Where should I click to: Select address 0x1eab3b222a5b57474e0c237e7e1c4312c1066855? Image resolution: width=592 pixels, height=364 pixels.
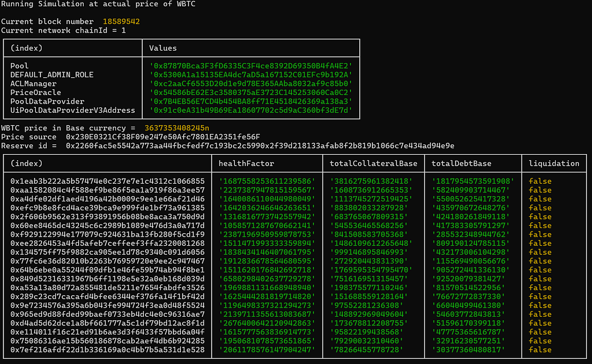point(104,181)
